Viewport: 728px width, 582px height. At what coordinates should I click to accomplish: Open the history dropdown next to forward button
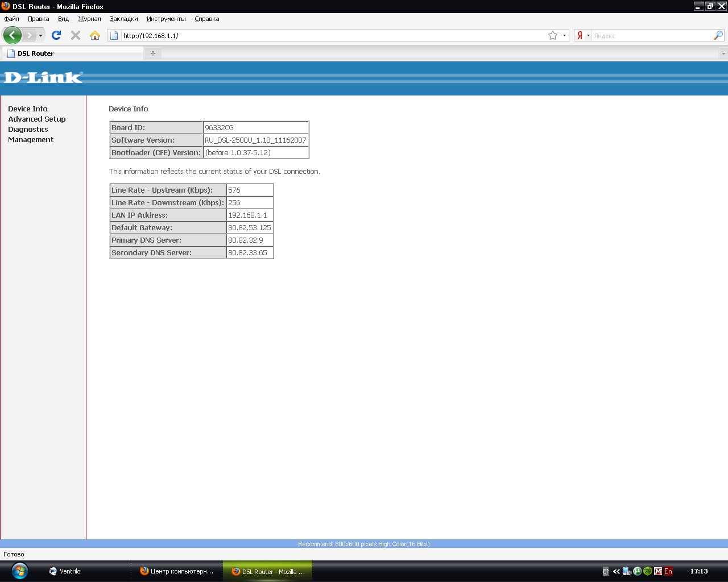[40, 35]
